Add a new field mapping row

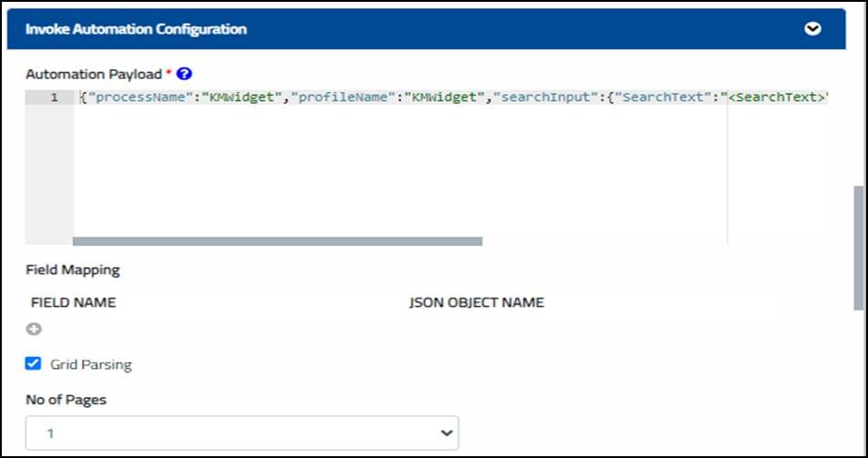coord(34,329)
